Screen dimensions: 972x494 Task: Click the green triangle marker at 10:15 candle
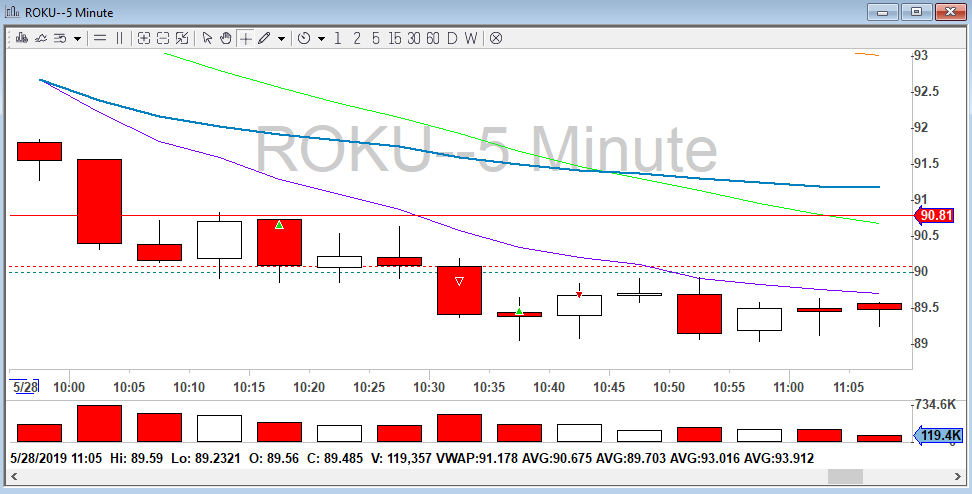coord(279,225)
